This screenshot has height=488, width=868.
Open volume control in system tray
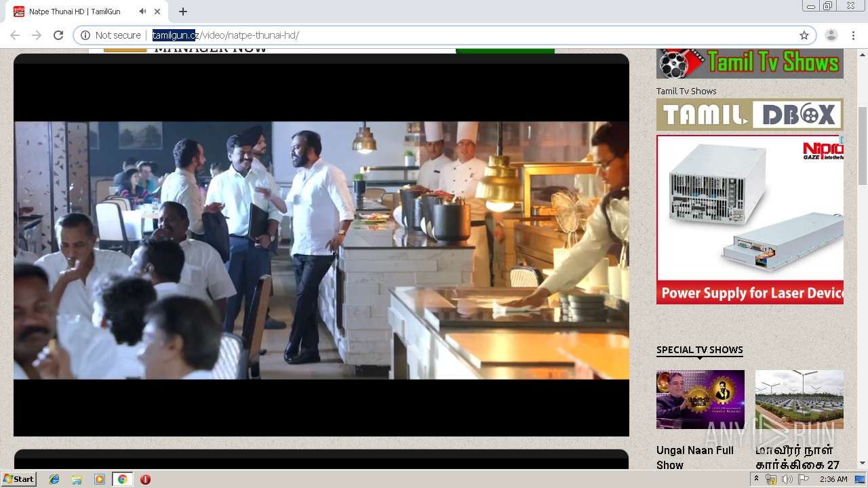[787, 479]
